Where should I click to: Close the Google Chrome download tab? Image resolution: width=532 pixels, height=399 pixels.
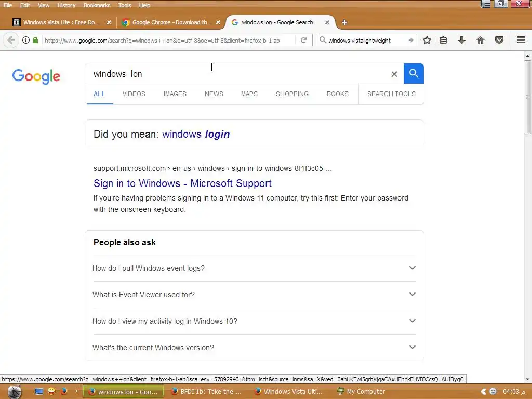[218, 22]
